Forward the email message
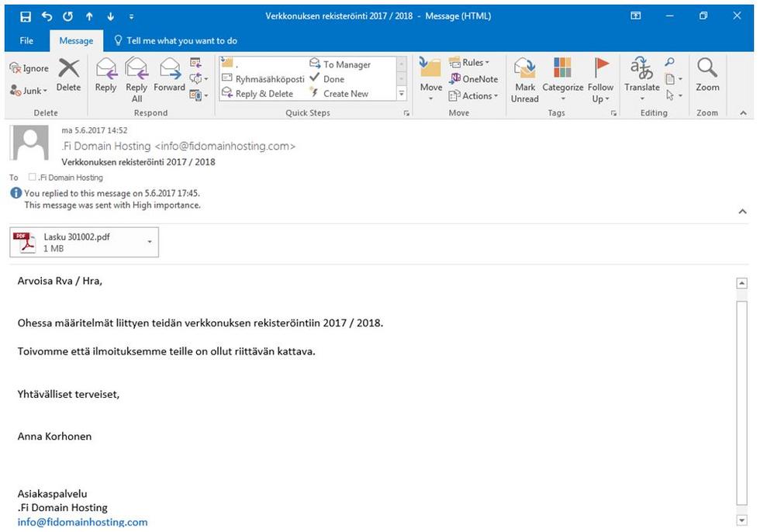Viewport: 760px width, 532px height. click(169, 75)
